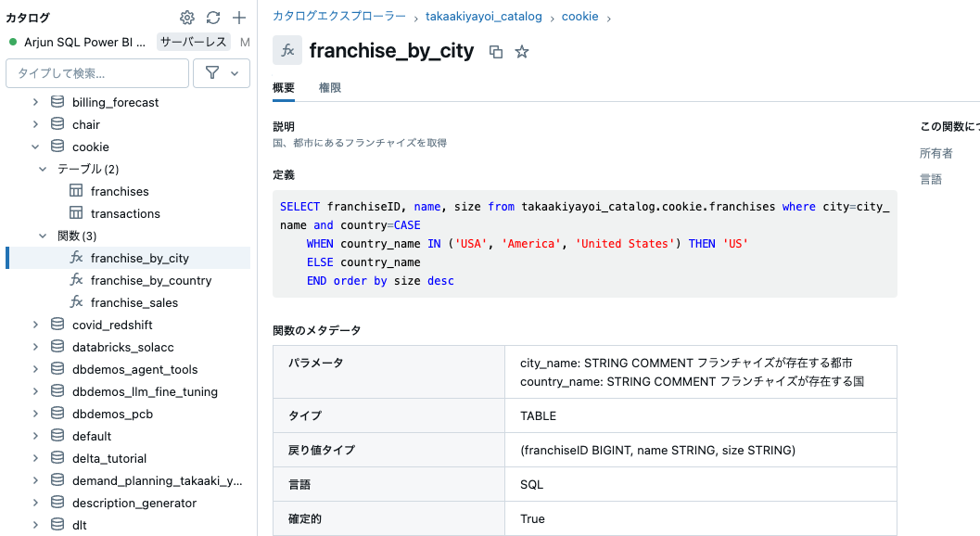Collapse the 関数 (3) node

click(x=42, y=235)
